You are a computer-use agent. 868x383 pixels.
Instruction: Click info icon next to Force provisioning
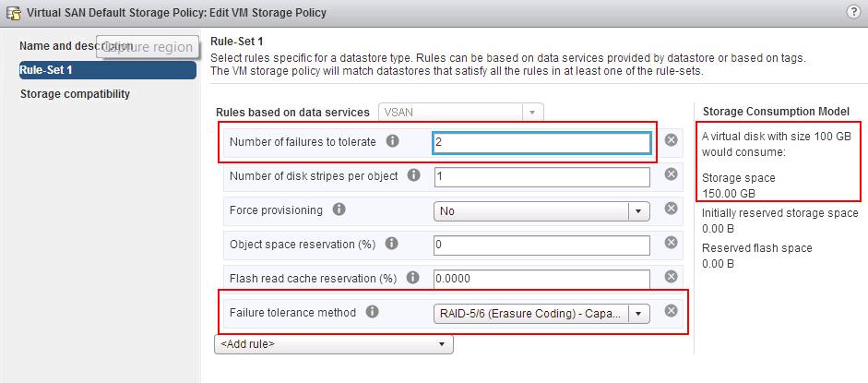click(x=339, y=209)
